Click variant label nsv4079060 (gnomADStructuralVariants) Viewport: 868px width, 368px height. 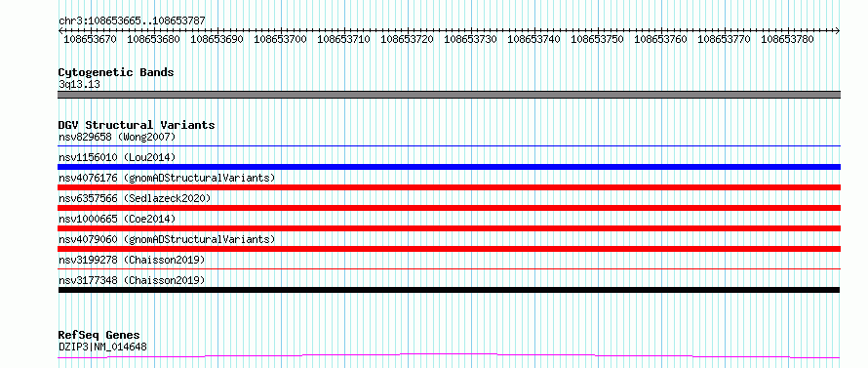click(x=167, y=239)
